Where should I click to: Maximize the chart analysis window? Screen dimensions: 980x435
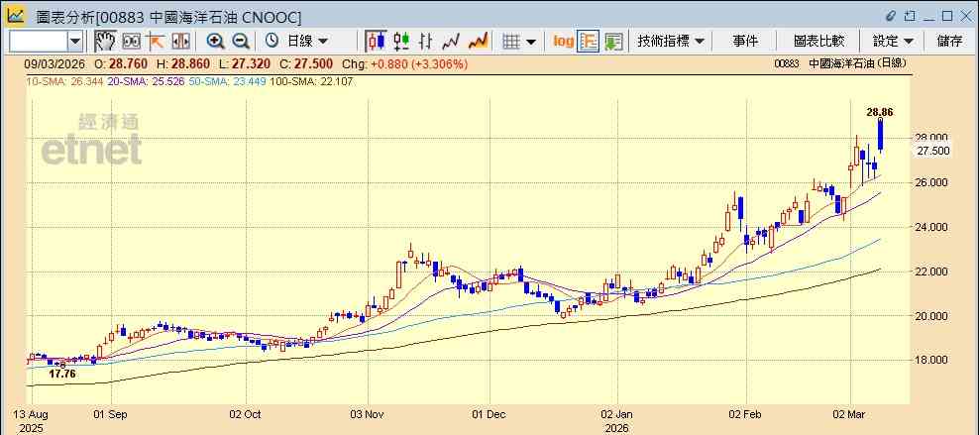[x=947, y=16]
